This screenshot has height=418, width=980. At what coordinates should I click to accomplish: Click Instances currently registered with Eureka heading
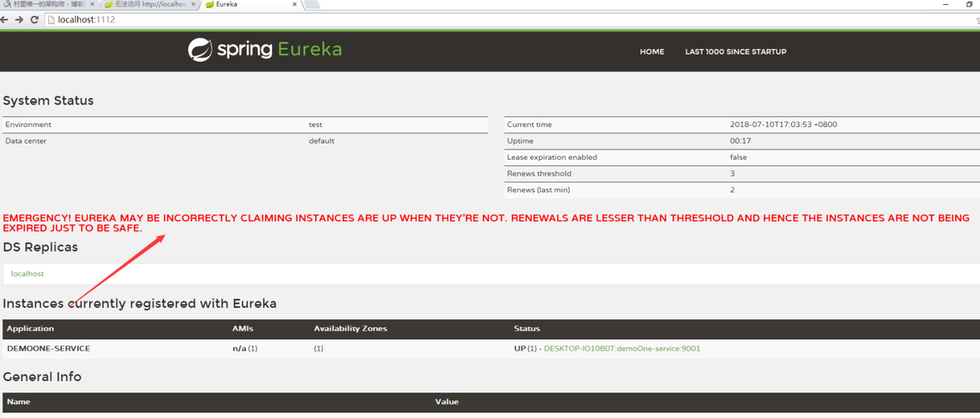click(x=140, y=304)
